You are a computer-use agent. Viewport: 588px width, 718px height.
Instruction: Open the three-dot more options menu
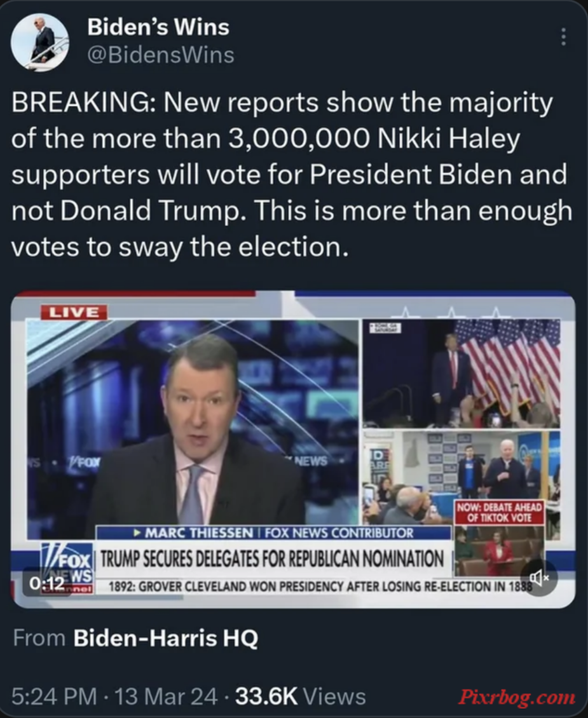(563, 37)
